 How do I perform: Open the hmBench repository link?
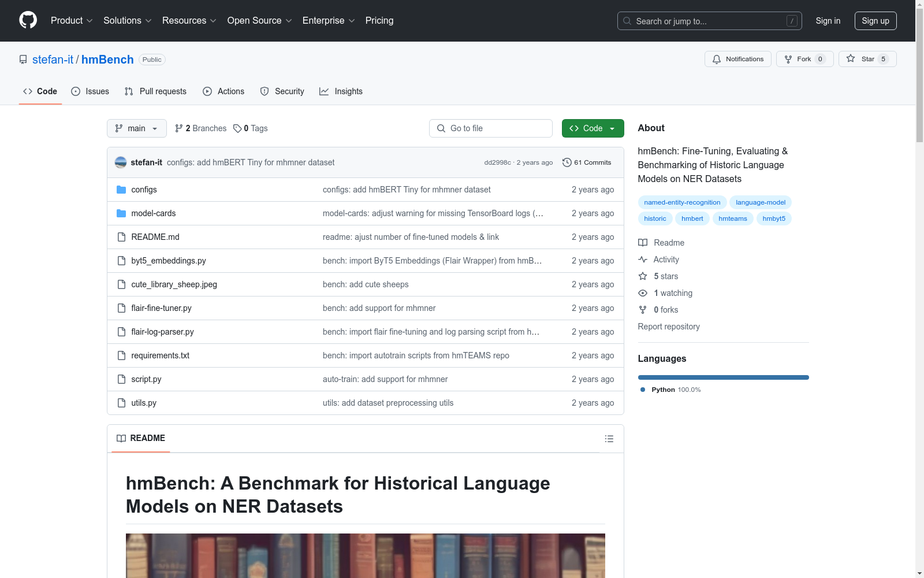click(107, 60)
